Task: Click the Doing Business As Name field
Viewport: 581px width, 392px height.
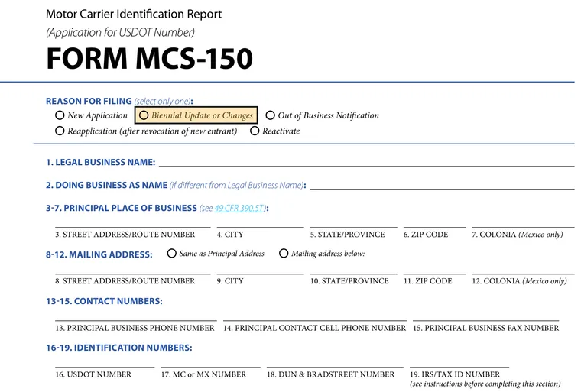Action: [442, 184]
